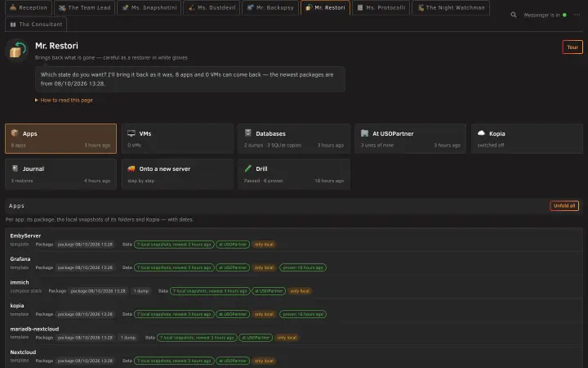Go to the Ms. Protocolli tab
This screenshot has height=368, width=588.
coord(381,7)
